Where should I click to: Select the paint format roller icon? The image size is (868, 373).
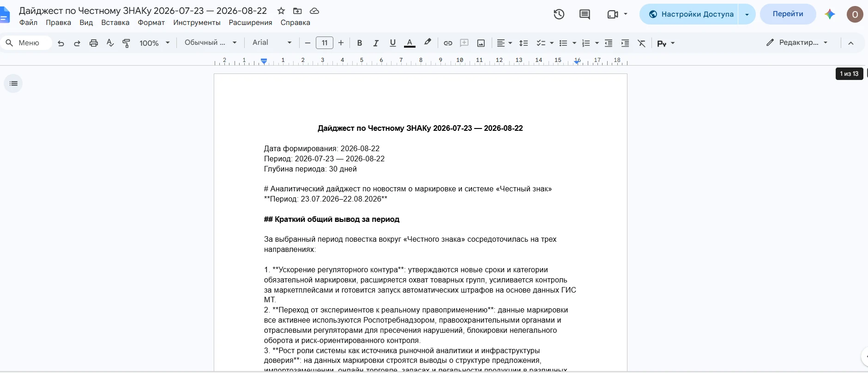pos(126,43)
